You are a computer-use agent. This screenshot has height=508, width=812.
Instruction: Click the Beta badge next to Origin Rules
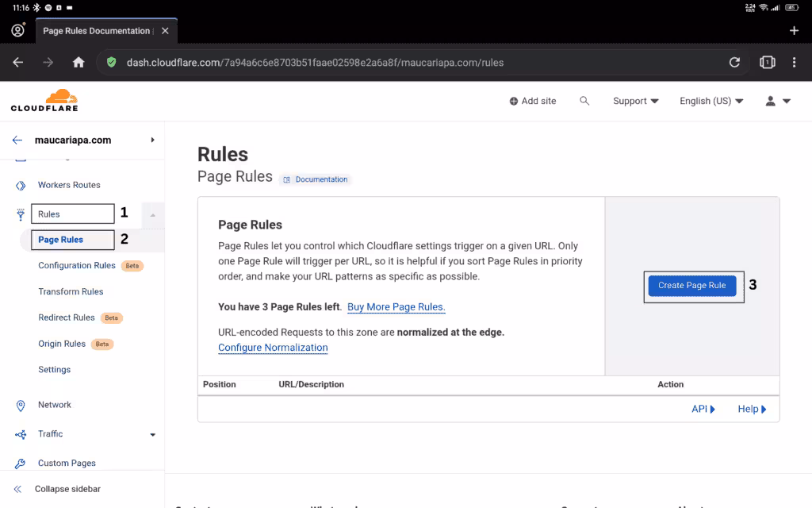[102, 344]
